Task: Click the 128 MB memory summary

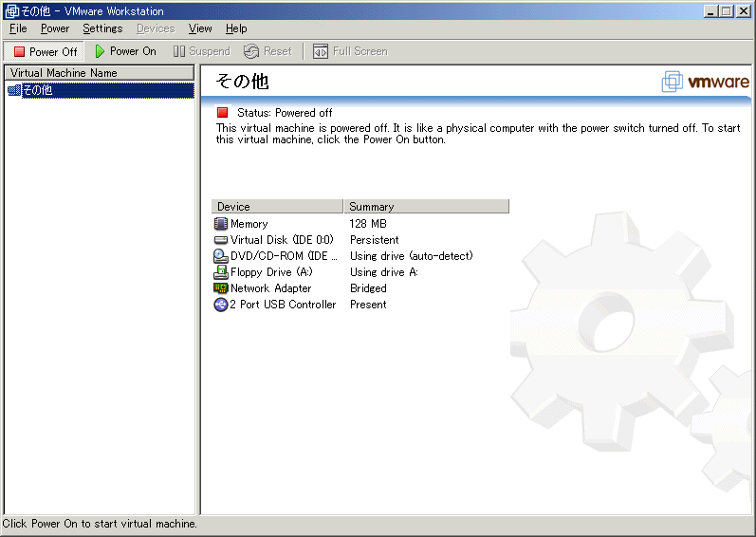Action: [368, 224]
